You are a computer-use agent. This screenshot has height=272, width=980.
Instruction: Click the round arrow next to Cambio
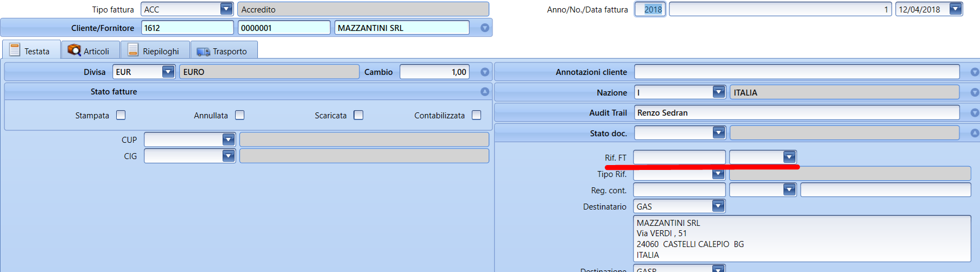[485, 72]
